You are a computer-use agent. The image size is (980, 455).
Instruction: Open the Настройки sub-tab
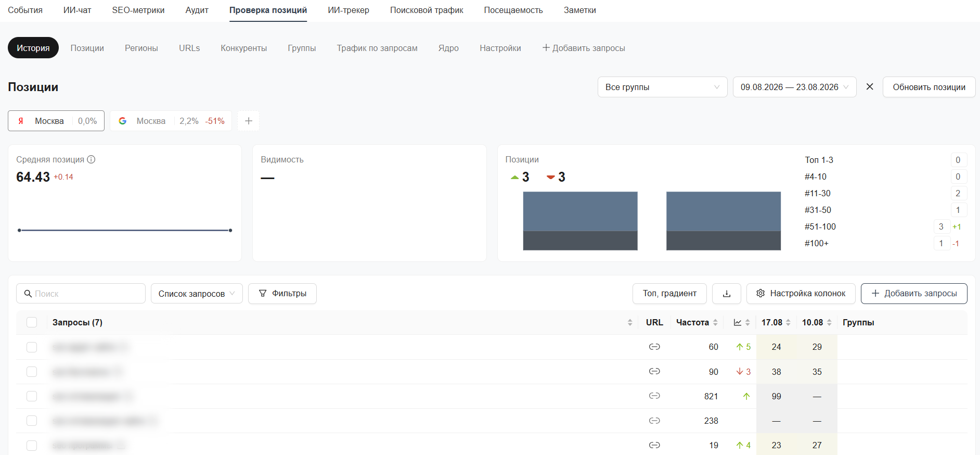point(500,48)
